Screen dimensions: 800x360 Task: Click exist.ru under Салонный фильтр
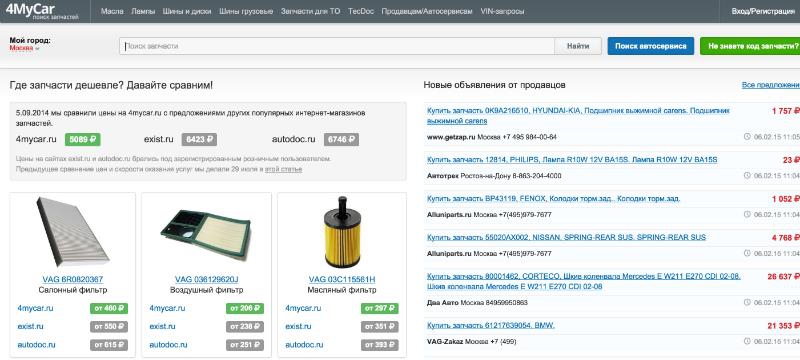pyautogui.click(x=30, y=326)
